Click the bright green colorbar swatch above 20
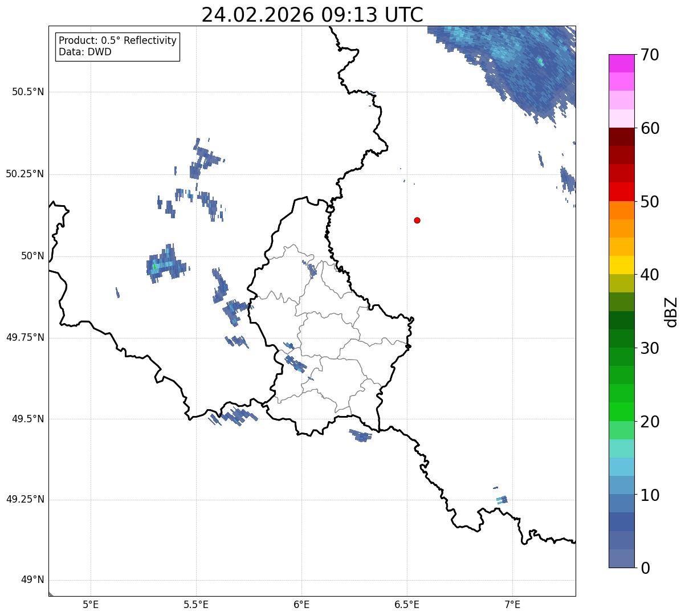Screen dimensions: 685x616 point(622,411)
